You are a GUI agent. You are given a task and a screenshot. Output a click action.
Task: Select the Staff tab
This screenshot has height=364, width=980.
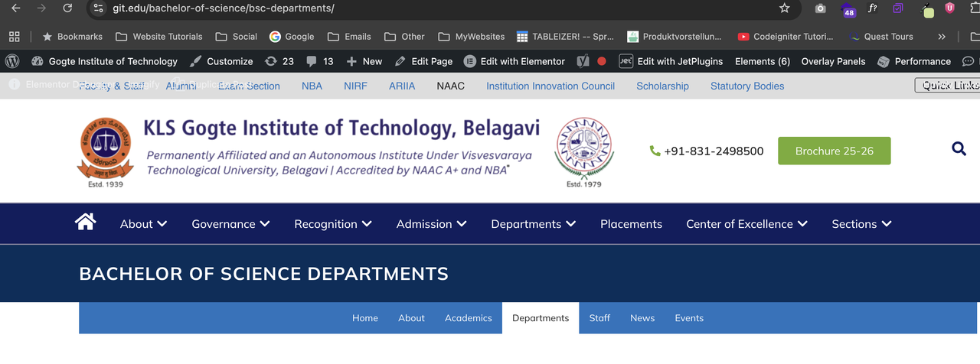tap(599, 318)
